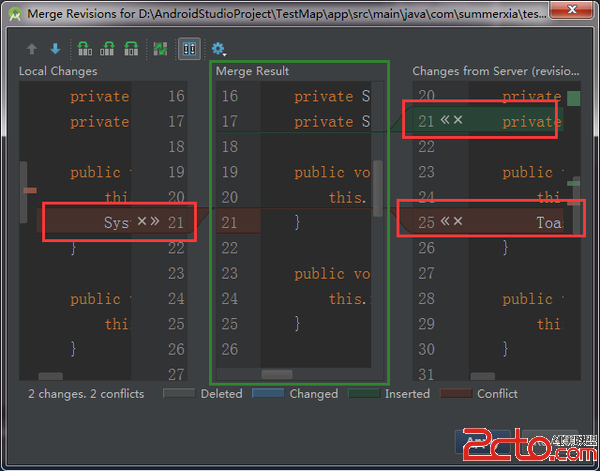
Task: Click the 'Local Changes' panel title
Action: pyautogui.click(x=58, y=71)
